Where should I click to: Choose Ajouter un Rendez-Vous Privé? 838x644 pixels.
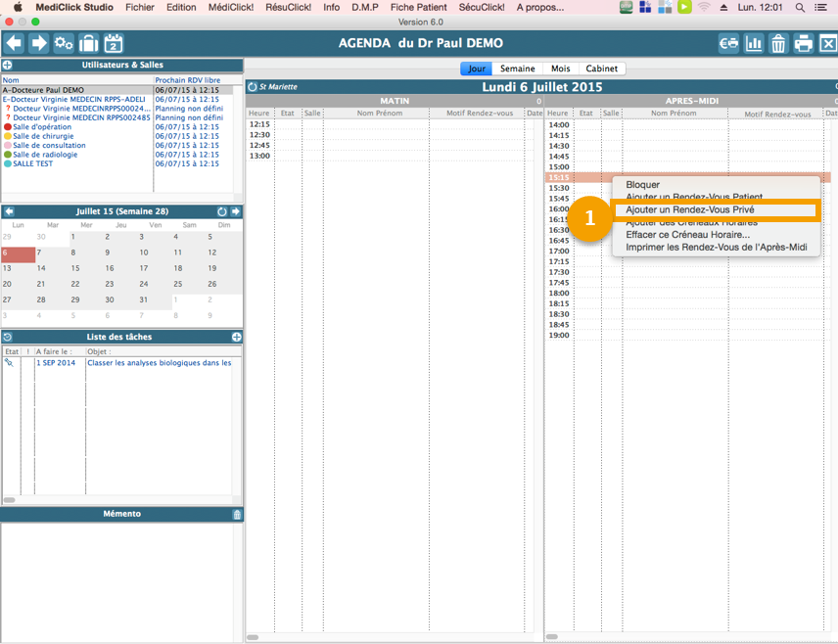click(689, 209)
